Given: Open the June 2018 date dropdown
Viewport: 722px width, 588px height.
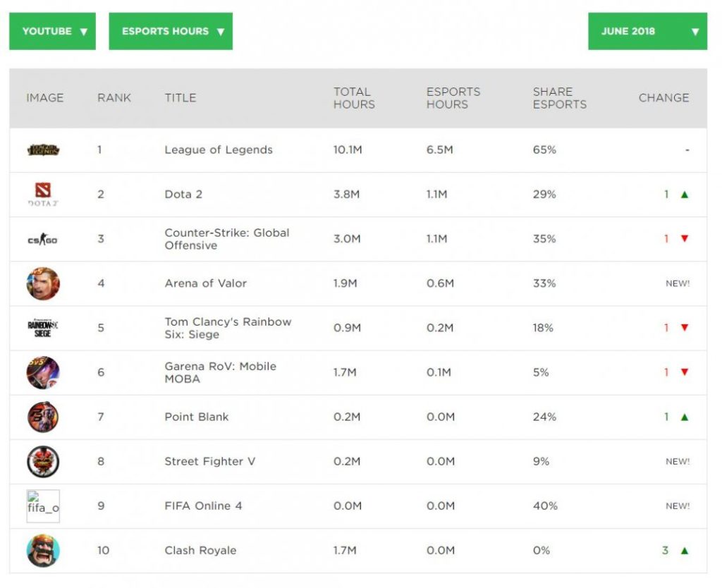Looking at the screenshot, I should [x=647, y=32].
